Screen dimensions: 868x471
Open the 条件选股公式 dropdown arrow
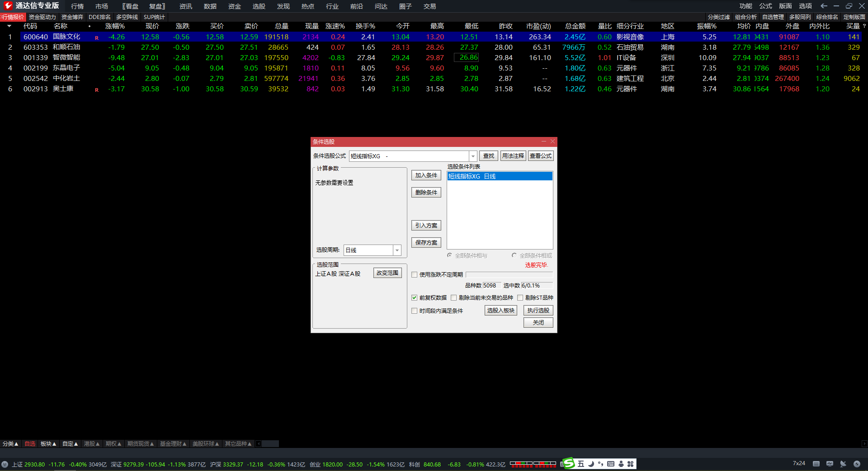click(x=473, y=156)
